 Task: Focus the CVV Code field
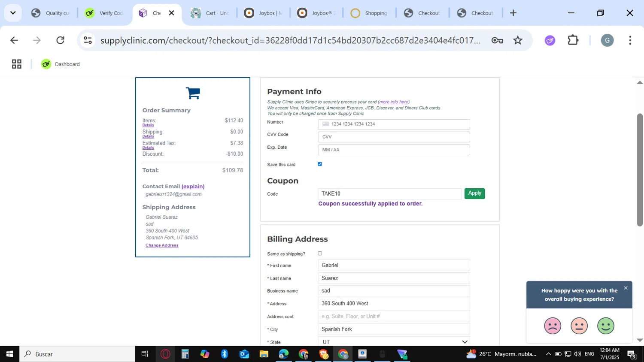coord(394,137)
